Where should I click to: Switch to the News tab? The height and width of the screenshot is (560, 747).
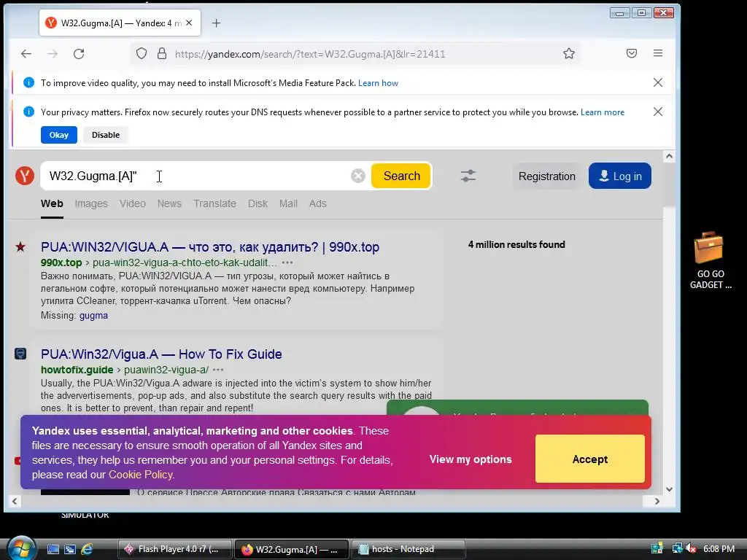point(169,204)
